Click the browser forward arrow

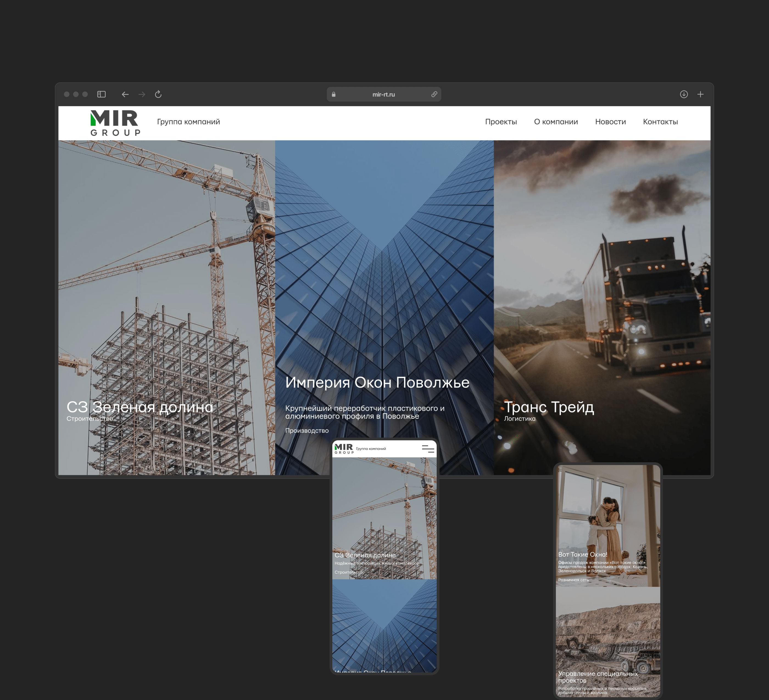point(141,94)
